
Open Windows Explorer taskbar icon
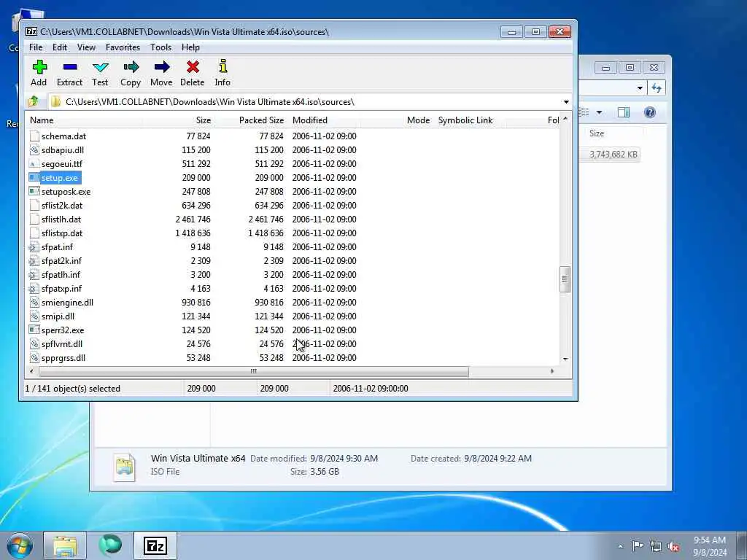point(65,545)
